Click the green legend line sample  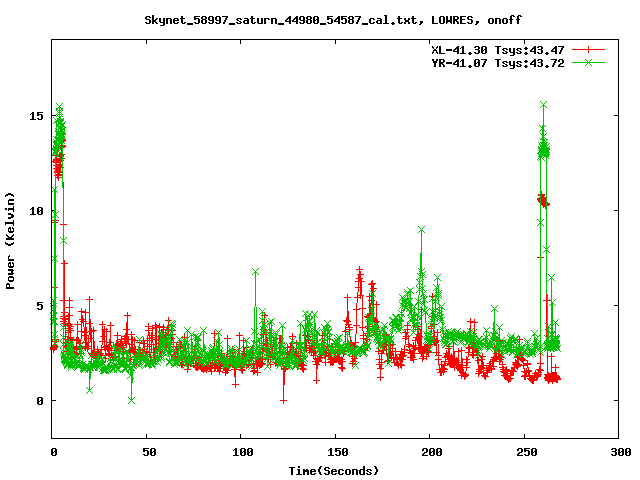(588, 62)
